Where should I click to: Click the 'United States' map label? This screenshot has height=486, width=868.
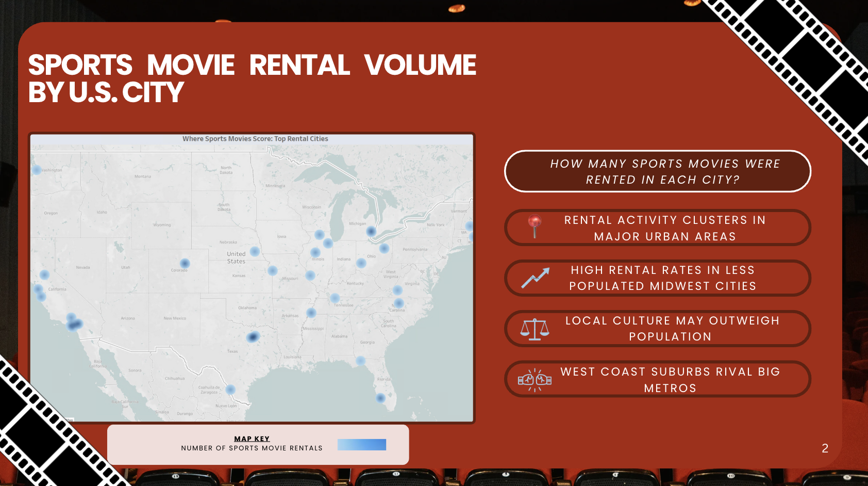click(236, 257)
